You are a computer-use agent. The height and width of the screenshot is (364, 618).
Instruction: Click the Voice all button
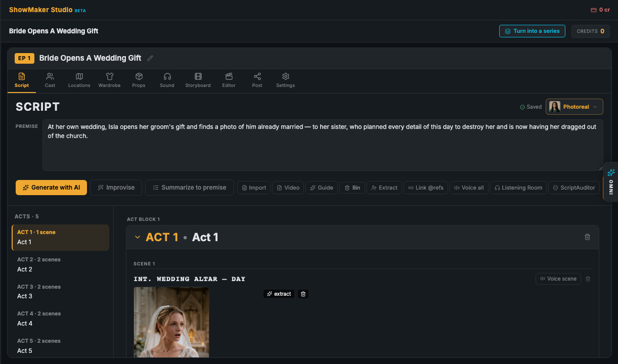pyautogui.click(x=469, y=188)
